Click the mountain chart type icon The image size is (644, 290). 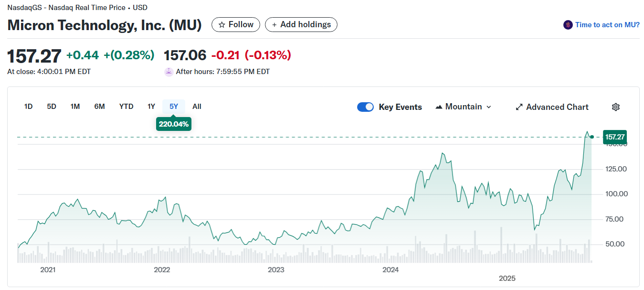pos(439,107)
